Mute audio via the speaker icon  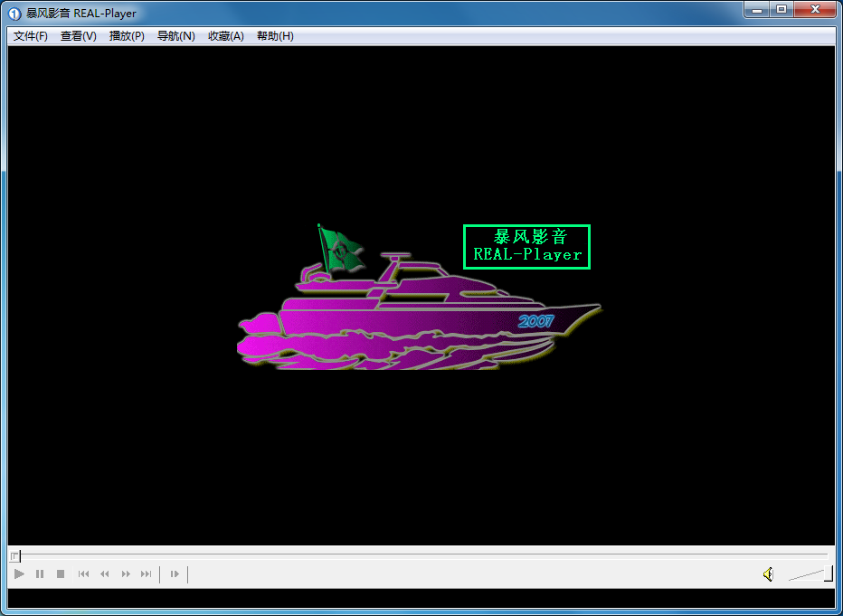tap(769, 574)
